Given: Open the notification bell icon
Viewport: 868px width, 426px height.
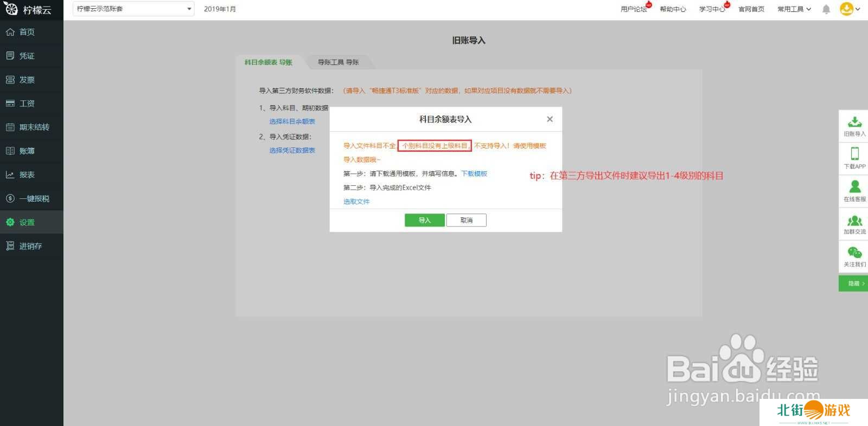Looking at the screenshot, I should (x=826, y=9).
